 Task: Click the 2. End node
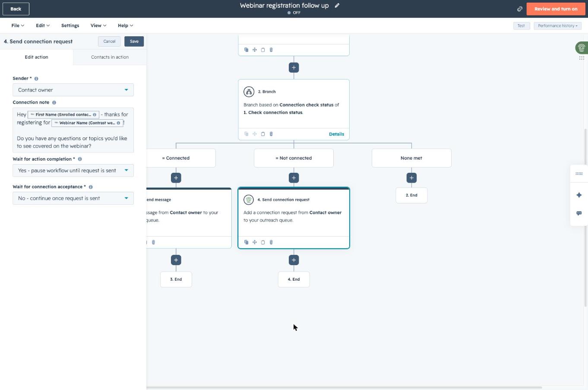[411, 195]
